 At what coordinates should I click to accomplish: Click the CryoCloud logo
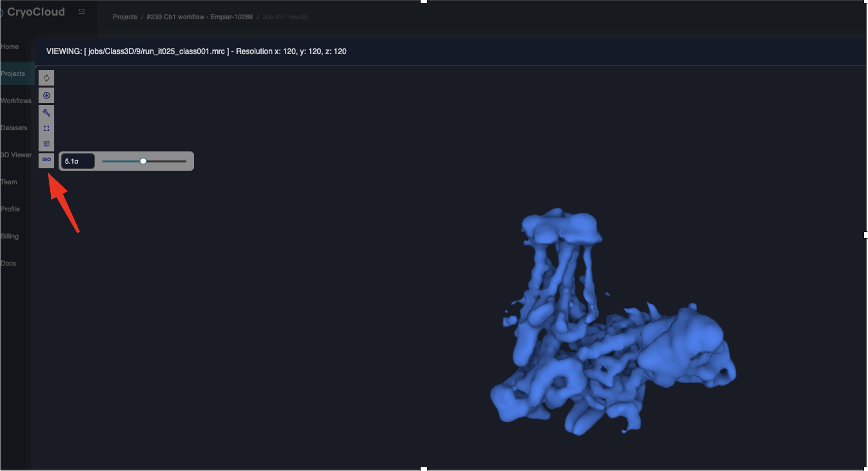click(35, 12)
